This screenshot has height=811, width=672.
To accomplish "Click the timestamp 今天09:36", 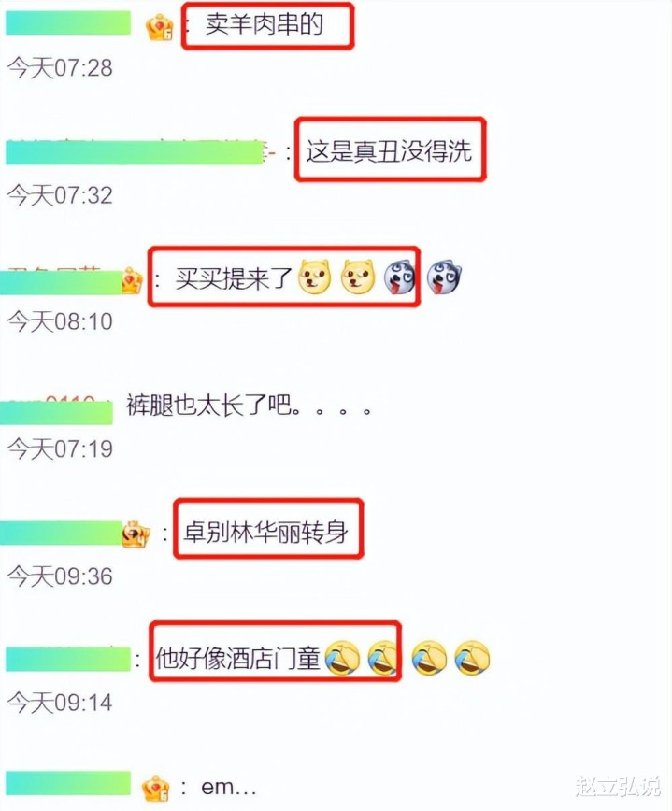I will tap(60, 576).
